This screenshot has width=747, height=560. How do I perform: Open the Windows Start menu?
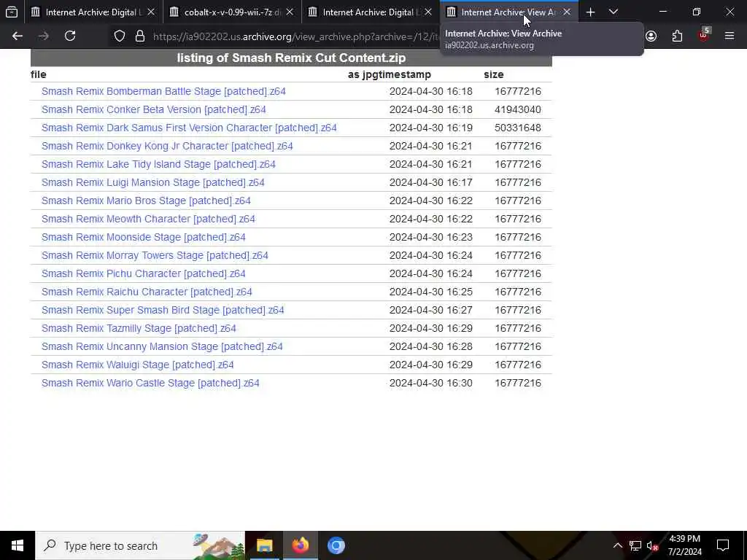coord(18,545)
